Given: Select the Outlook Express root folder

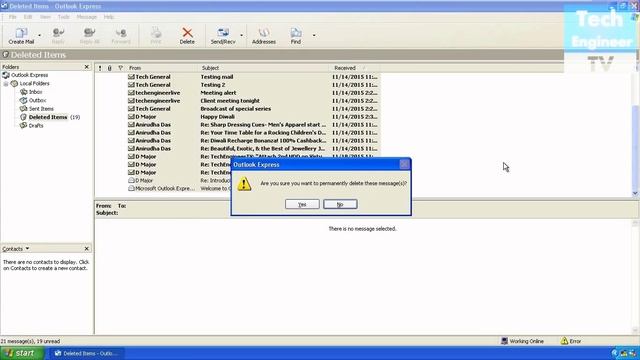Looking at the screenshot, I should [29, 75].
